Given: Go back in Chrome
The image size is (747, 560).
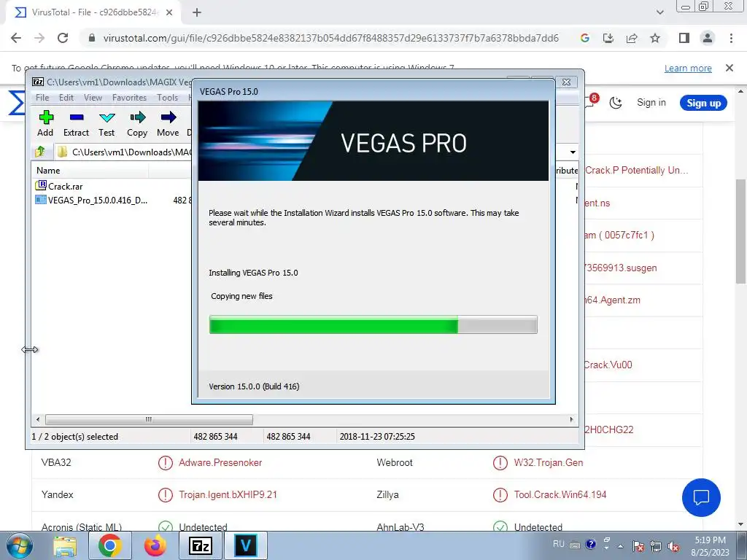Looking at the screenshot, I should (x=16, y=38).
